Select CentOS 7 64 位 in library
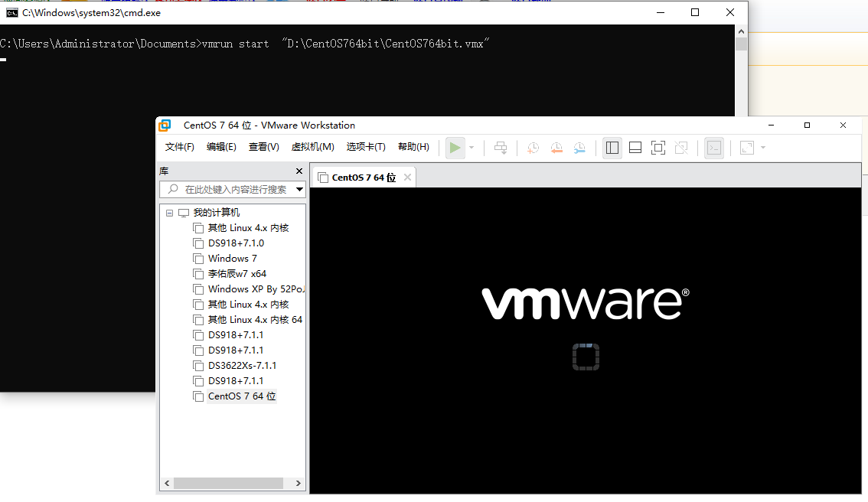 coord(242,396)
